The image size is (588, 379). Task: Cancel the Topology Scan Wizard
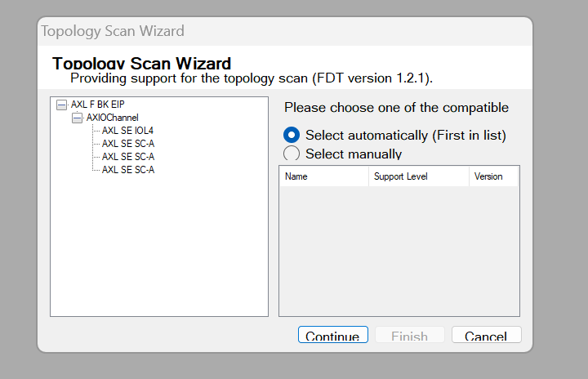(x=487, y=335)
